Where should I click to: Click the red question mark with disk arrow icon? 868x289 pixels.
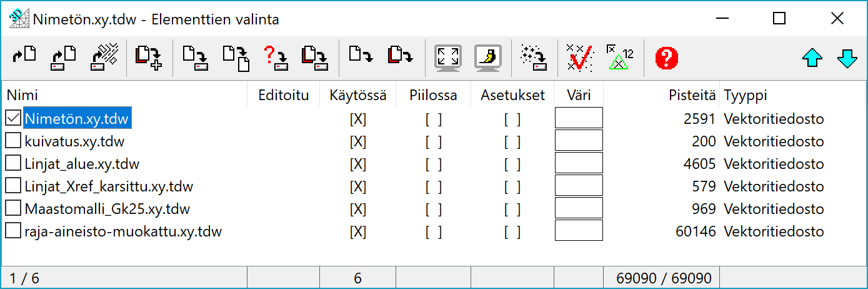pos(274,58)
